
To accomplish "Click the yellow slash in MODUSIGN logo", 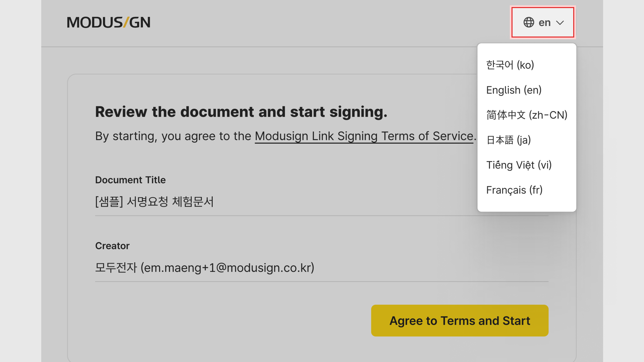I will 126,22.
